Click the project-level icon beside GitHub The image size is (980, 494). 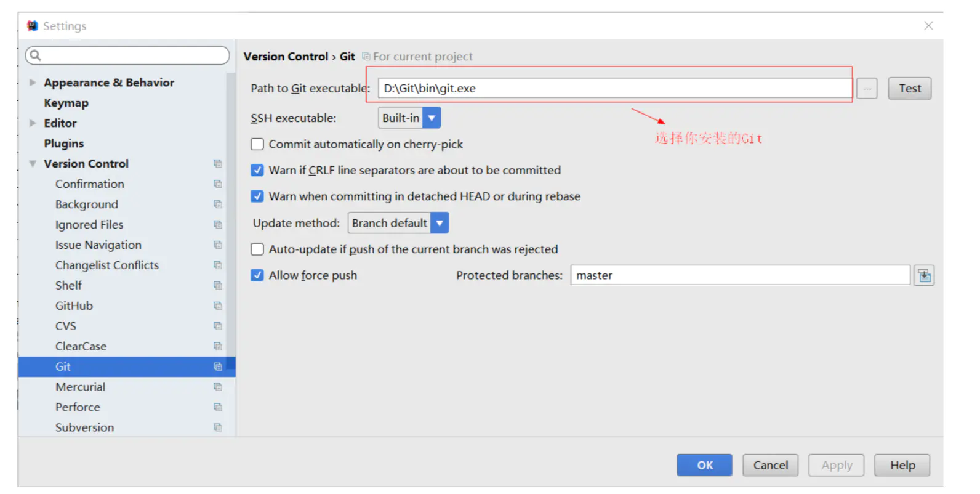click(217, 306)
